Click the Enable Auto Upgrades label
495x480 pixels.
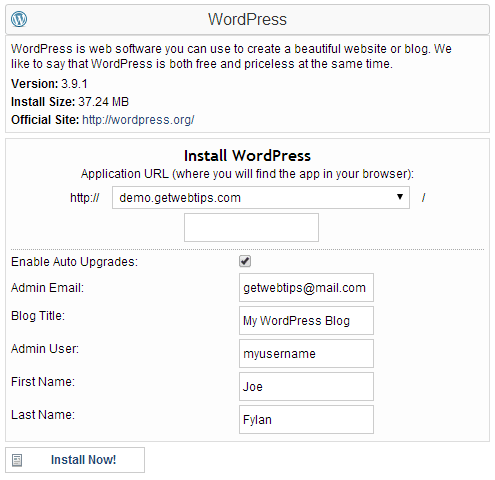(x=74, y=262)
